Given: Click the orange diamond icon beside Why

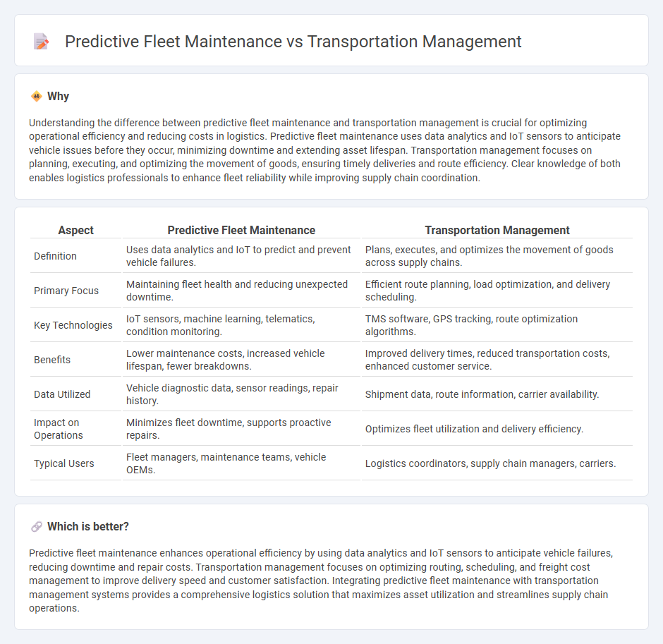Looking at the screenshot, I should click(x=37, y=97).
